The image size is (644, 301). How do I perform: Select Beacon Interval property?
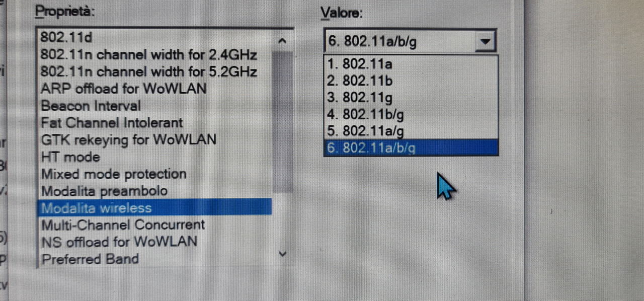click(x=155, y=106)
